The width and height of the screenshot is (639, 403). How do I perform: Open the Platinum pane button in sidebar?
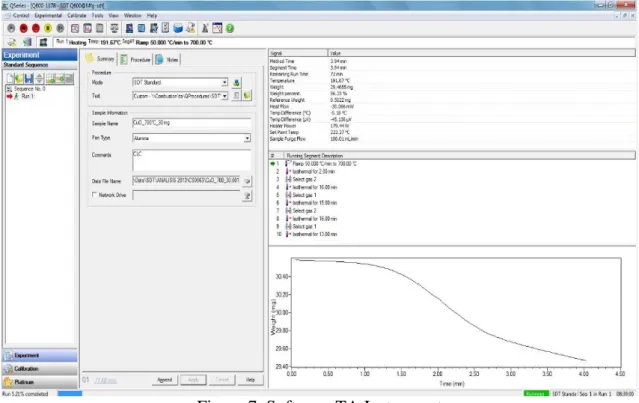40,382
